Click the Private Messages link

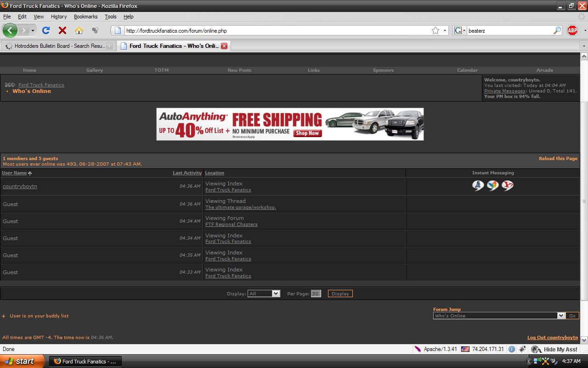504,91
